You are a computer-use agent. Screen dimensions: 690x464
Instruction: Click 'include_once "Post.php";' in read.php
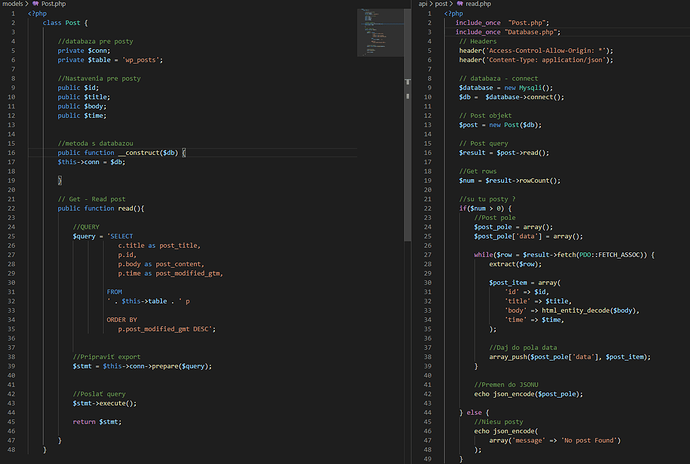pos(502,23)
